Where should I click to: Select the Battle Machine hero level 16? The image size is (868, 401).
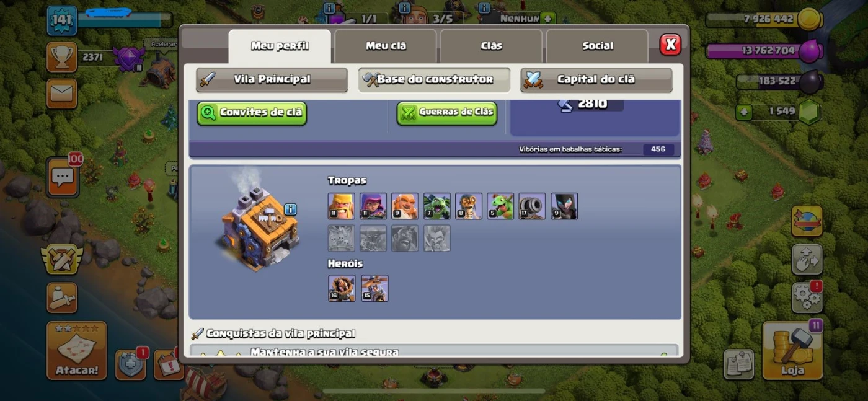[x=342, y=288]
